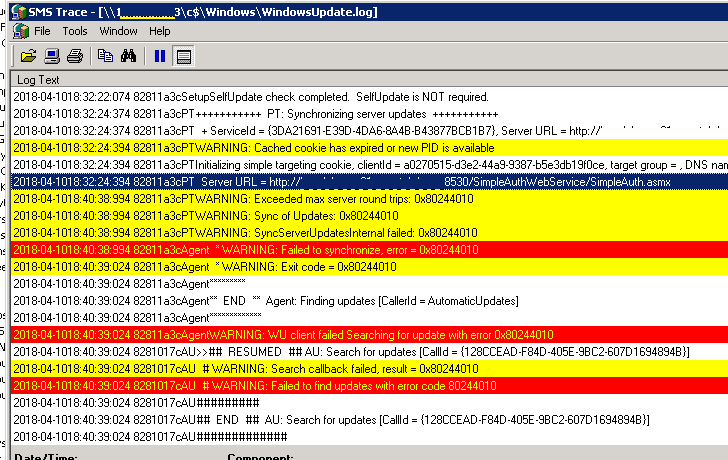Click the Open on Server toolbar icon
This screenshot has width=728, height=460.
pos(52,56)
